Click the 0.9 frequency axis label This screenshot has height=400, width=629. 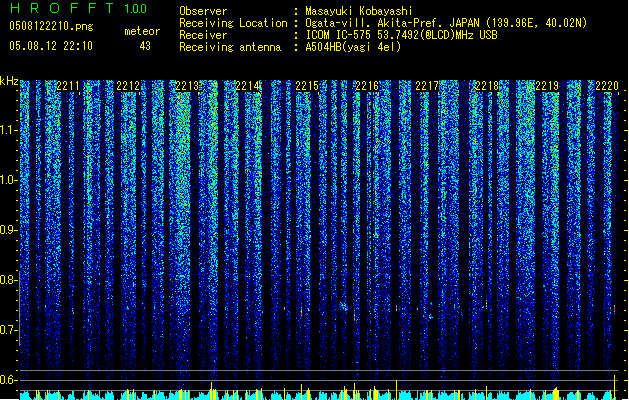click(9, 230)
